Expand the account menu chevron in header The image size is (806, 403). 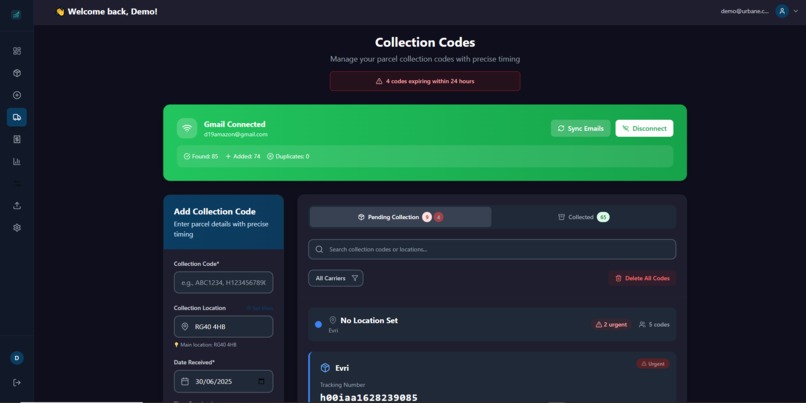tap(796, 11)
